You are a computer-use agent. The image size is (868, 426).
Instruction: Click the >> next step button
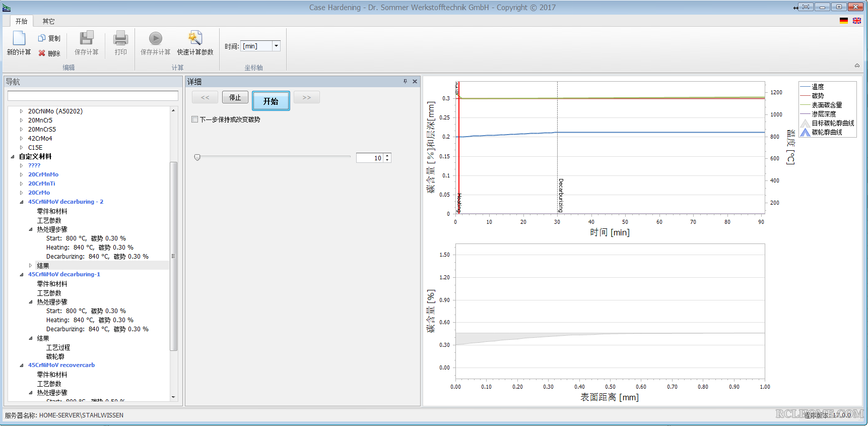[x=307, y=97]
